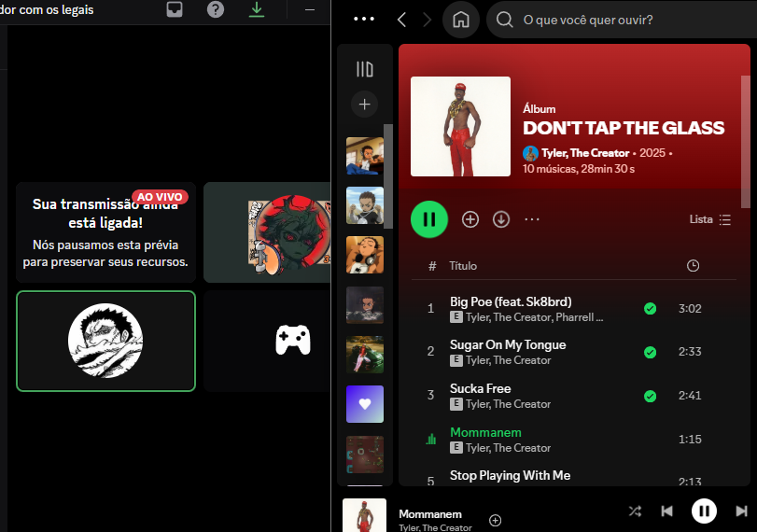Sort by Título column header

pyautogui.click(x=463, y=266)
